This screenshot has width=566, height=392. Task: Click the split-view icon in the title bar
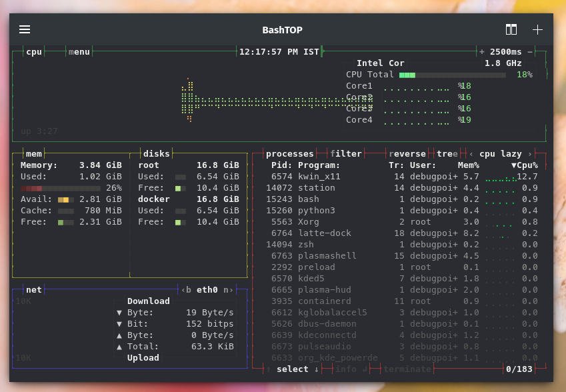point(511,29)
